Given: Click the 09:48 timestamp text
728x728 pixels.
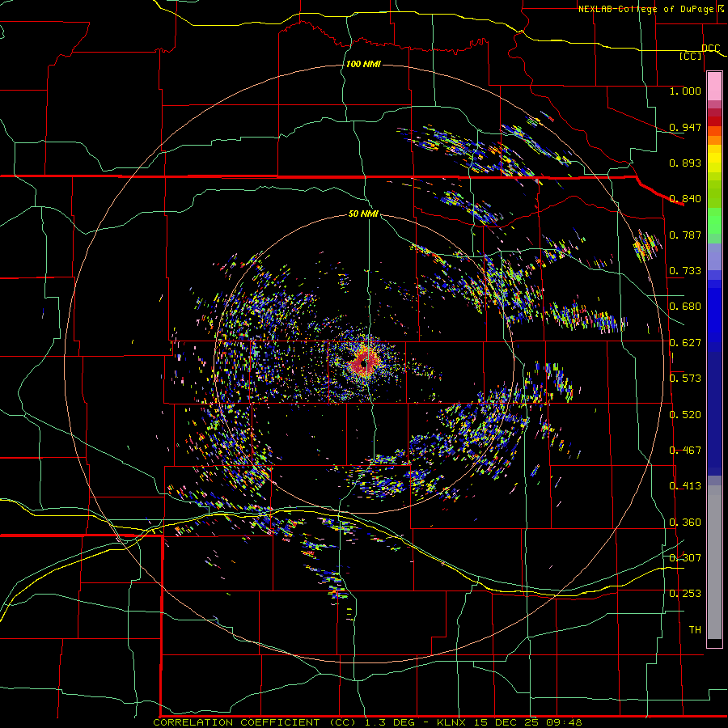Looking at the screenshot, I should pos(564,722).
